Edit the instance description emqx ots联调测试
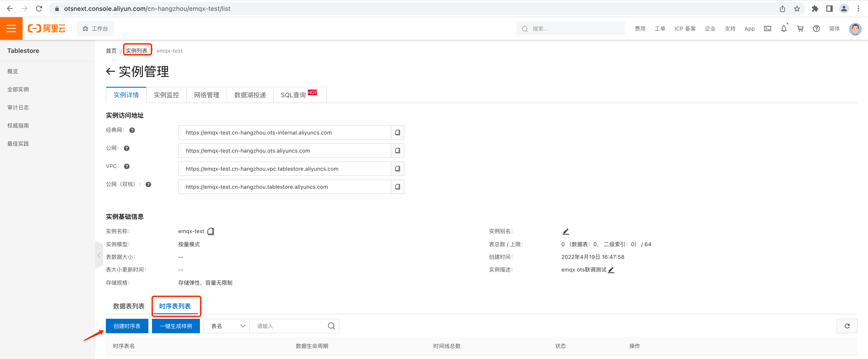 612,270
